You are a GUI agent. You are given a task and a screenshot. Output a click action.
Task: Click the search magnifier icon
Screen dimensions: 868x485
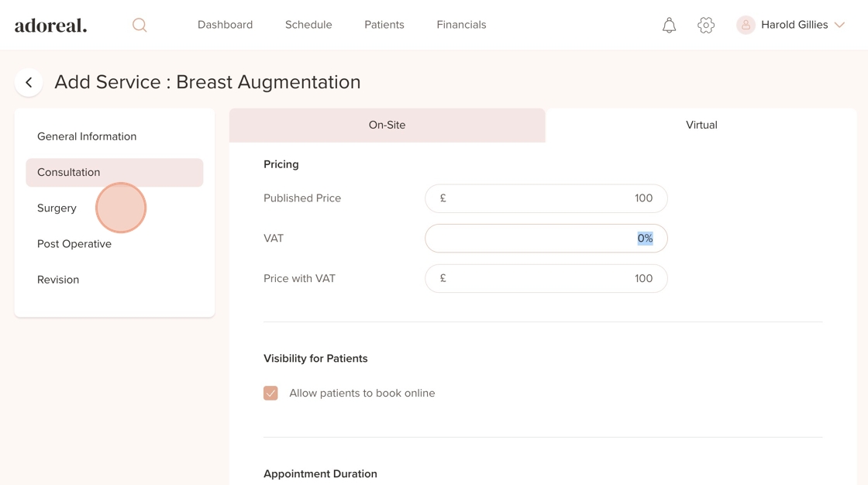(139, 25)
